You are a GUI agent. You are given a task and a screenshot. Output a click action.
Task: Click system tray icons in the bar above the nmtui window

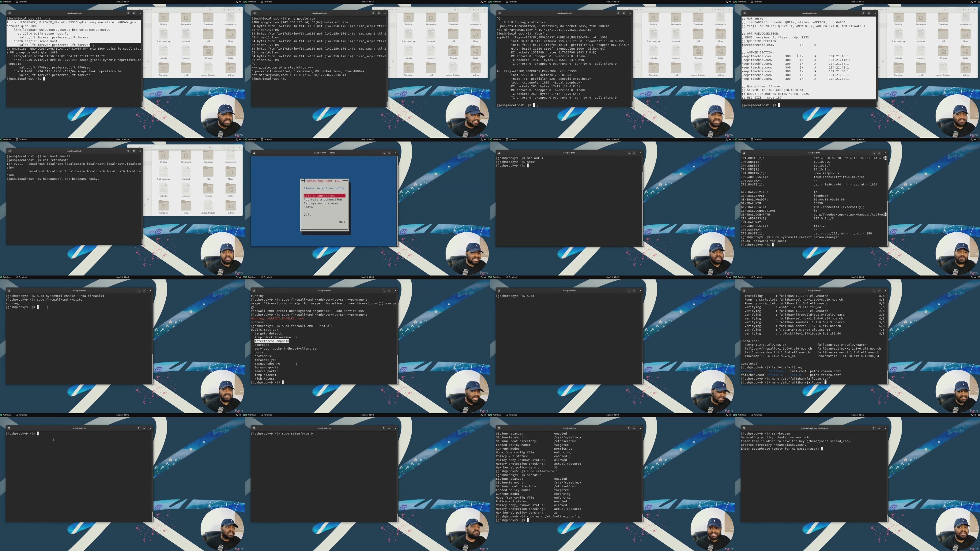pos(485,139)
